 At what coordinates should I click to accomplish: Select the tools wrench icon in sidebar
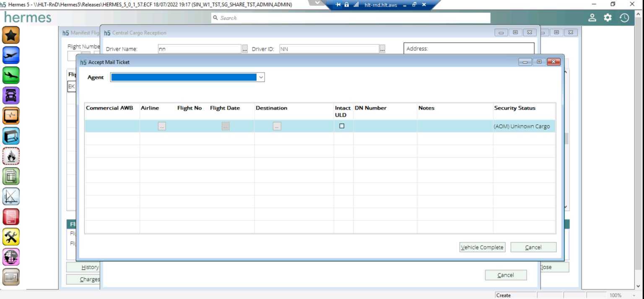click(x=11, y=237)
